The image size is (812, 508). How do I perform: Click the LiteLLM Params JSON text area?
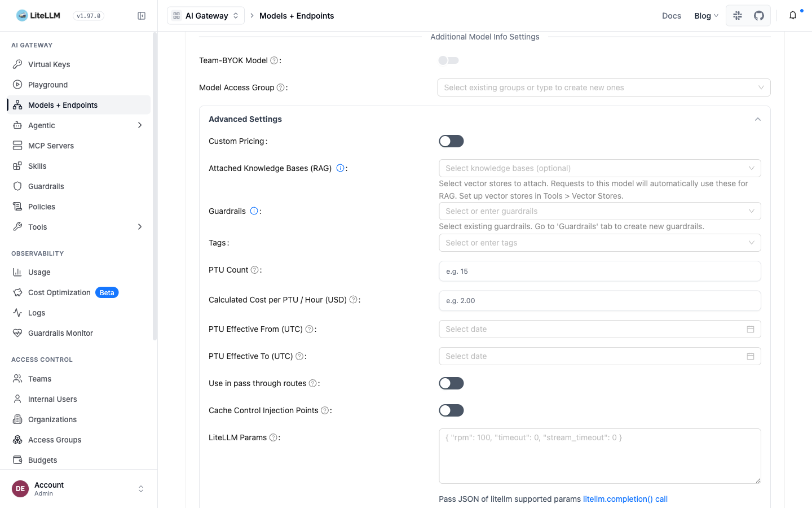600,456
